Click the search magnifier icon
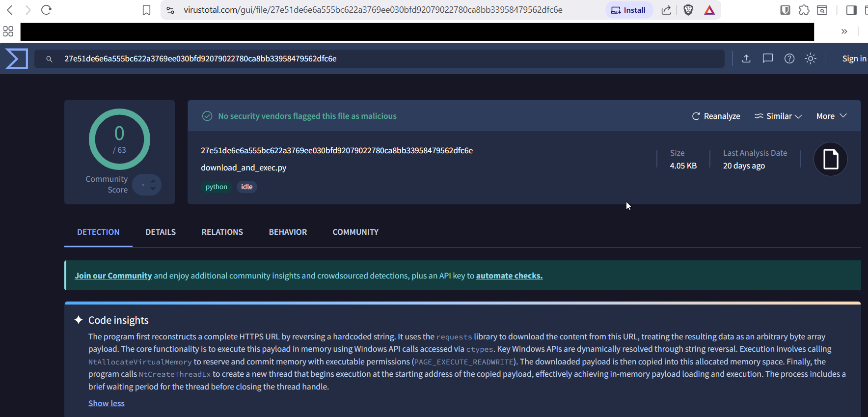The width and height of the screenshot is (868, 417). click(49, 59)
